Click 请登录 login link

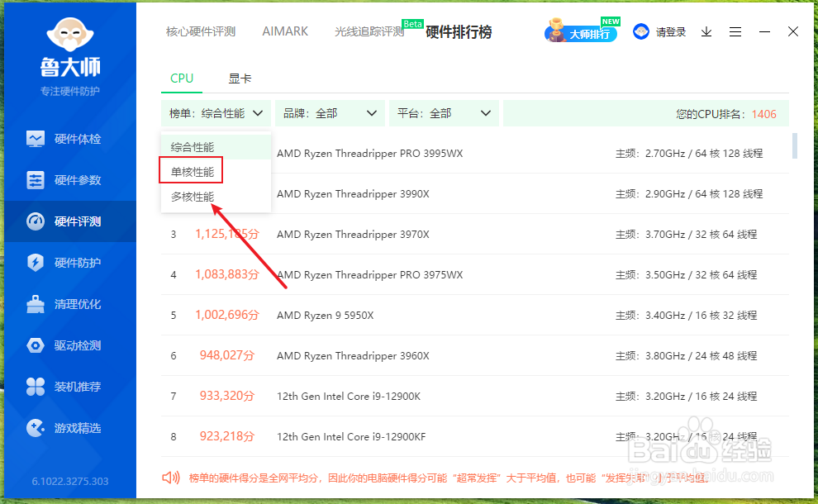pos(671,32)
